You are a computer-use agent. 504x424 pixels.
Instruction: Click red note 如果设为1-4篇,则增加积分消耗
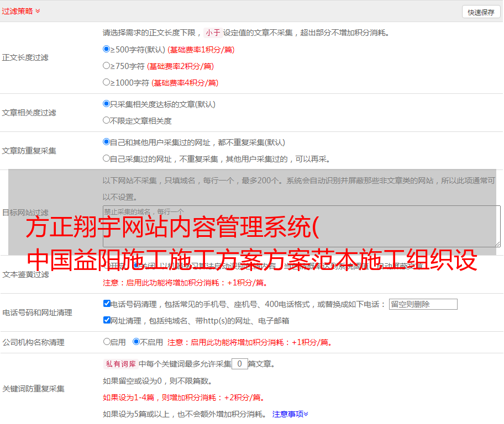tap(184, 397)
